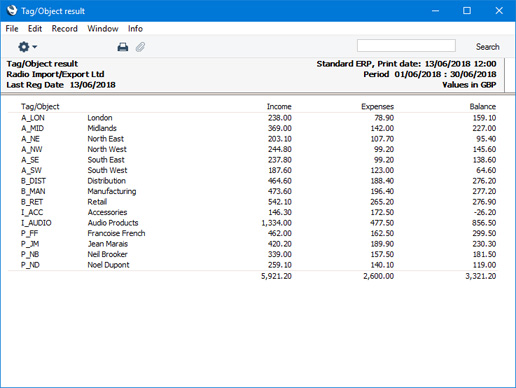
Task: Click the Retail expenses 265.20
Action: click(x=382, y=202)
